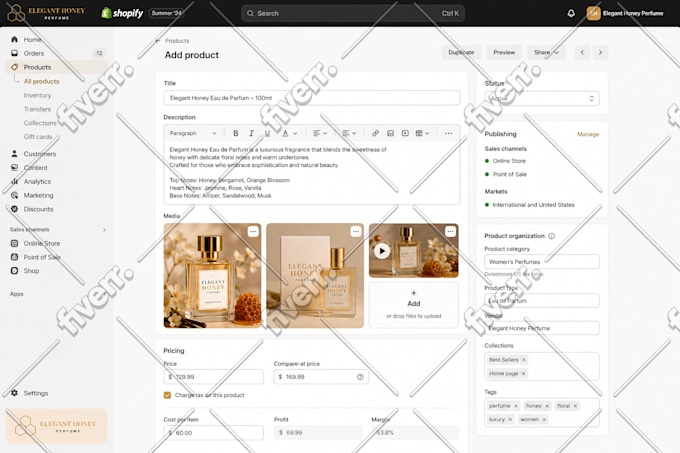Open the Elegant Honey Perfume account avatar
The image size is (680, 453).
593,13
